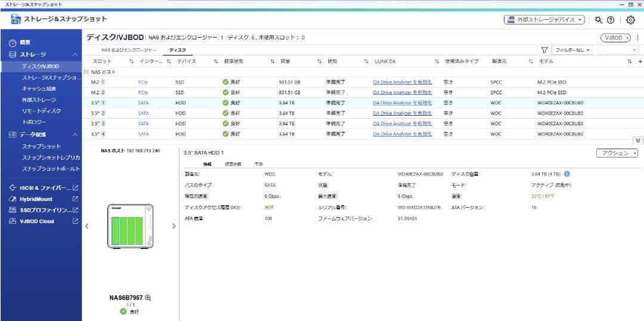Enable DA Drive Analyzer for 3.5" slot 1

click(x=402, y=103)
